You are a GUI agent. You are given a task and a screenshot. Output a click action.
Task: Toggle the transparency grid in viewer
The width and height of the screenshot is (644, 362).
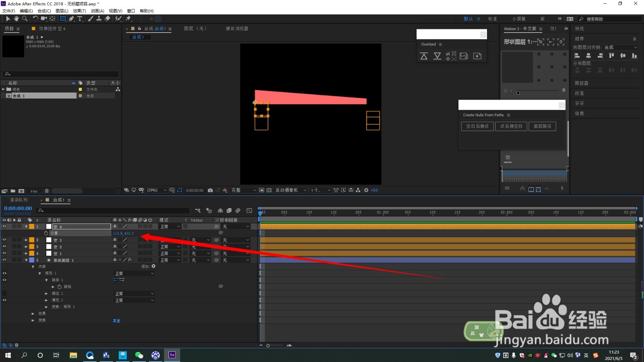(269, 190)
